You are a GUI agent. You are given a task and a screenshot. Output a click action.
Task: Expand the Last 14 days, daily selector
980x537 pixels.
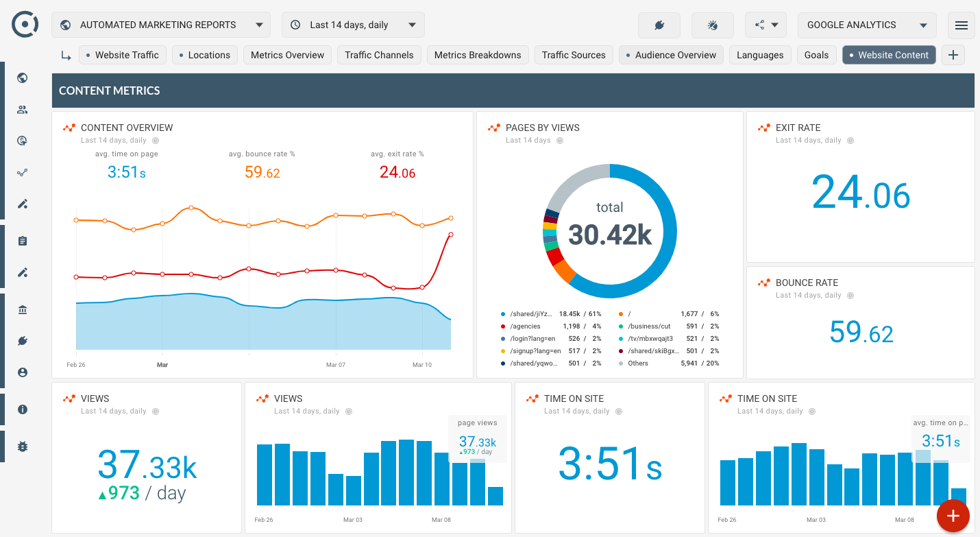click(353, 25)
